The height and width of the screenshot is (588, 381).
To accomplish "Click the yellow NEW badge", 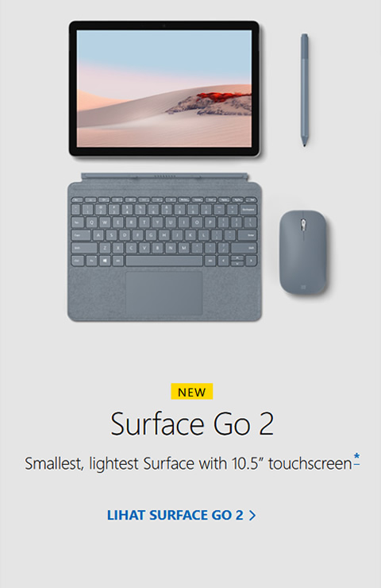I will click(x=192, y=392).
